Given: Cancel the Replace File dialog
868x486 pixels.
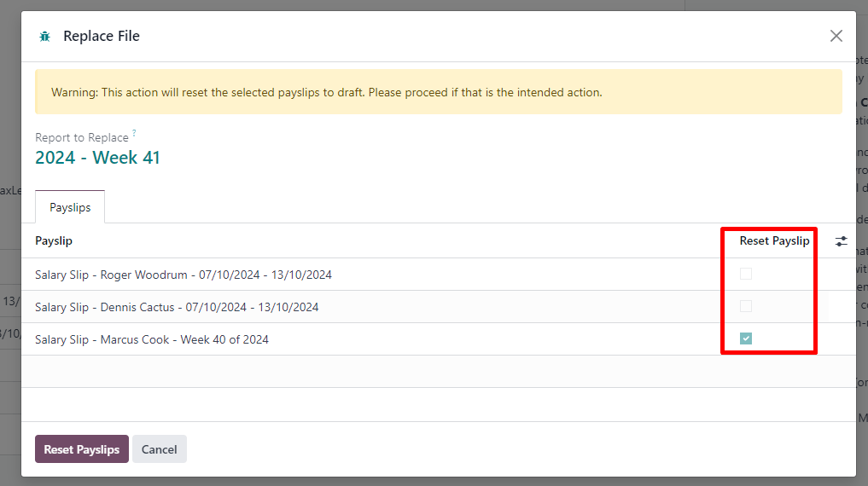Looking at the screenshot, I should (x=159, y=449).
